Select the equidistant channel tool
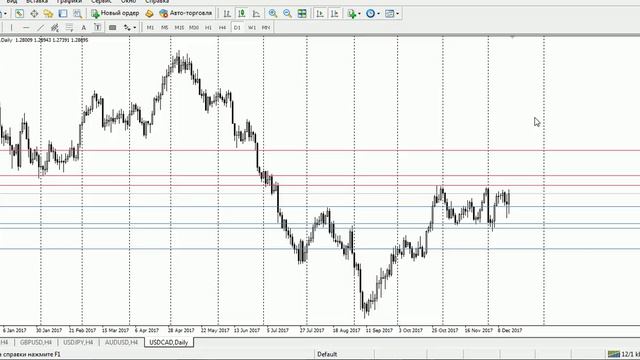Image resolution: width=640 pixels, height=360 pixels. (55, 27)
